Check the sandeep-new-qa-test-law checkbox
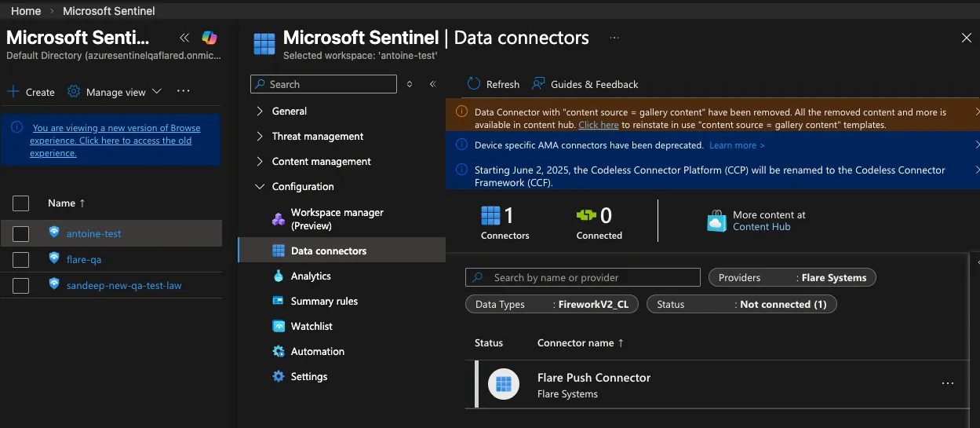980x428 pixels. [x=21, y=285]
